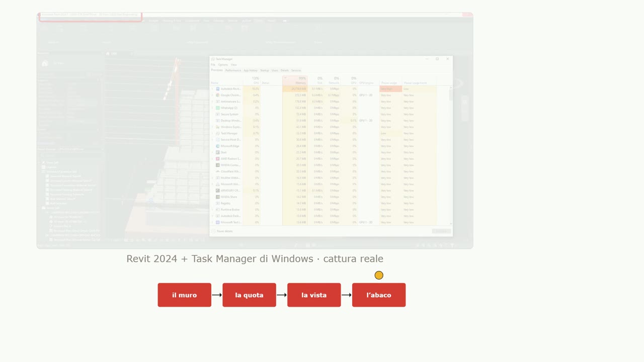Screen dimensions: 644x362
Task: Select the 'il muro' red box
Action: (184, 295)
